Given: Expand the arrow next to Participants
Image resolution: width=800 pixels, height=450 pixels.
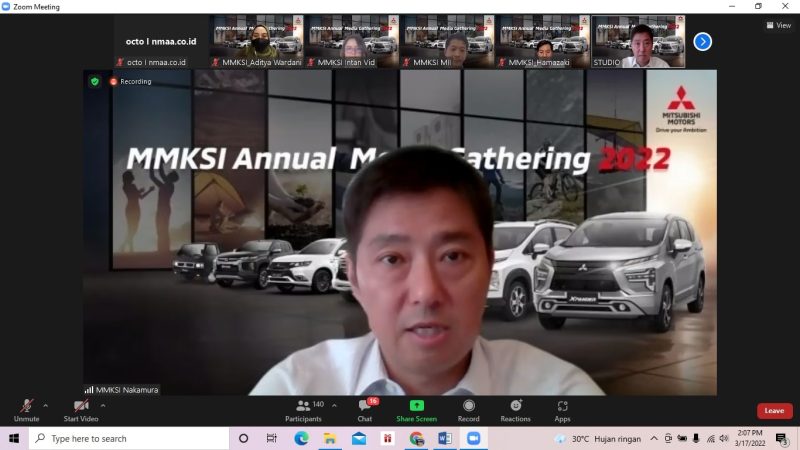Looking at the screenshot, I should pyautogui.click(x=334, y=405).
